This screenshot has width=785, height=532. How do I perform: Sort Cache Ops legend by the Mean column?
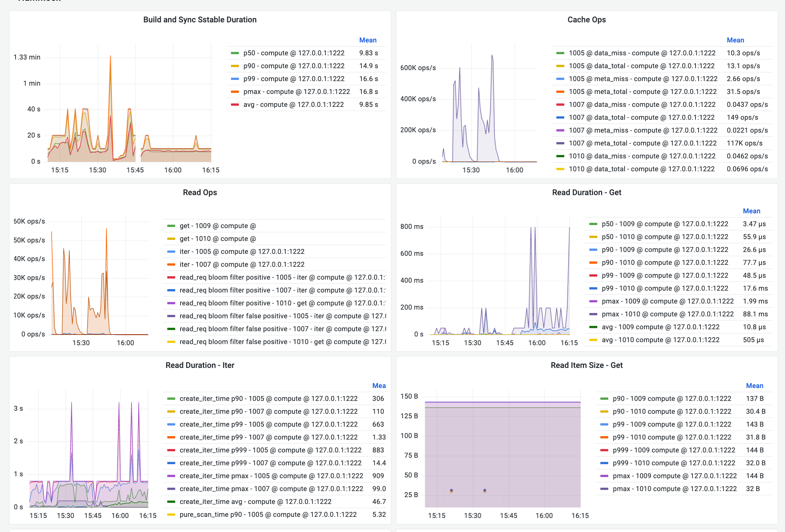pyautogui.click(x=735, y=40)
